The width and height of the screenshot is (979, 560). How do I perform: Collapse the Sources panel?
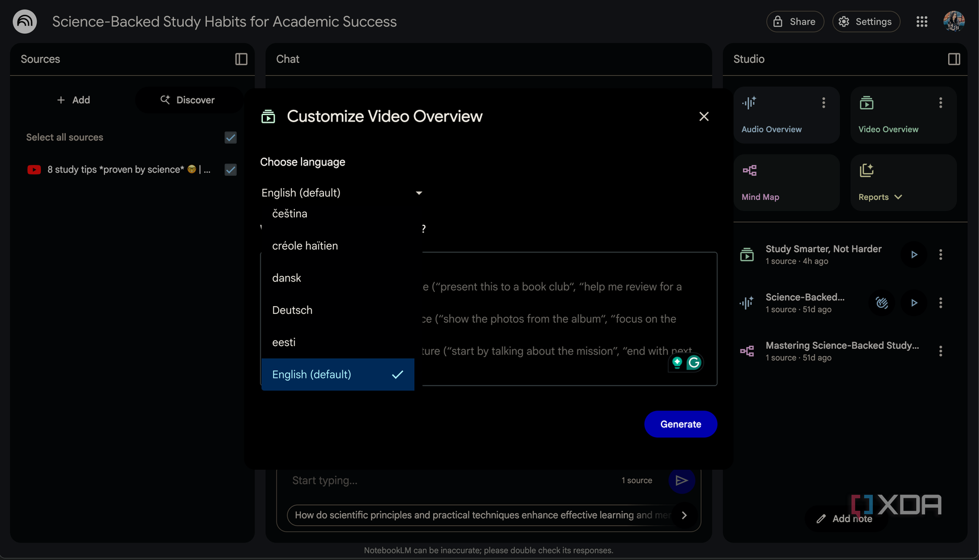click(240, 59)
